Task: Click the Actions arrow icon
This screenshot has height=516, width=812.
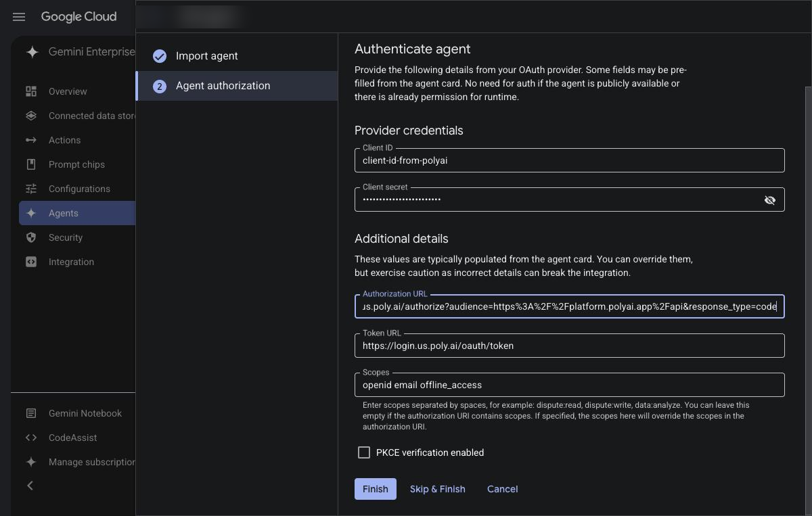Action: pos(31,140)
